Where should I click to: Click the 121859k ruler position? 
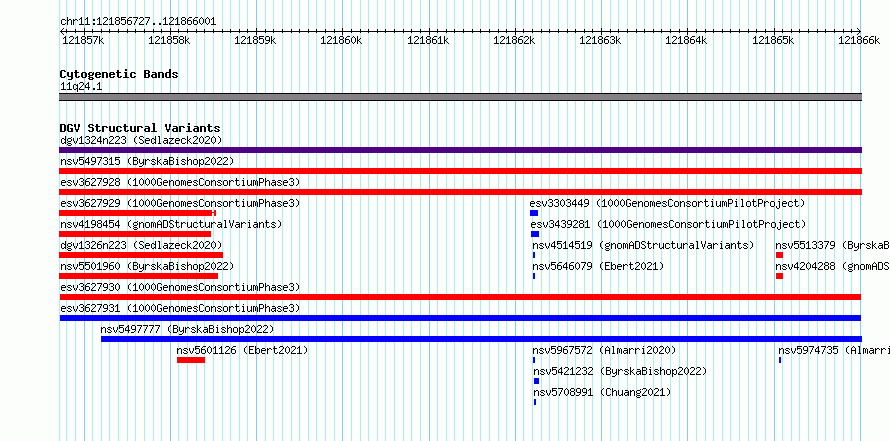tap(255, 40)
